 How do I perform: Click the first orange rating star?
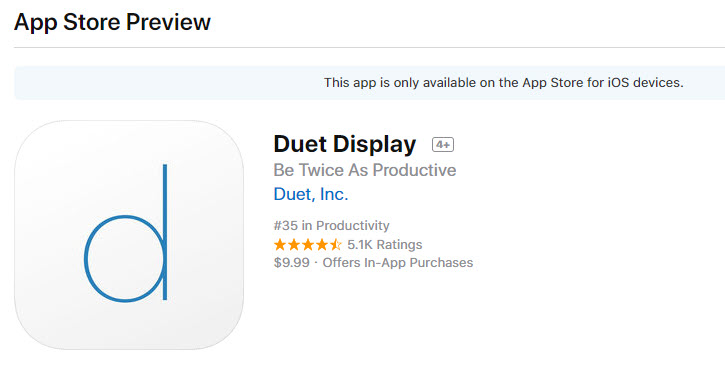[x=280, y=244]
